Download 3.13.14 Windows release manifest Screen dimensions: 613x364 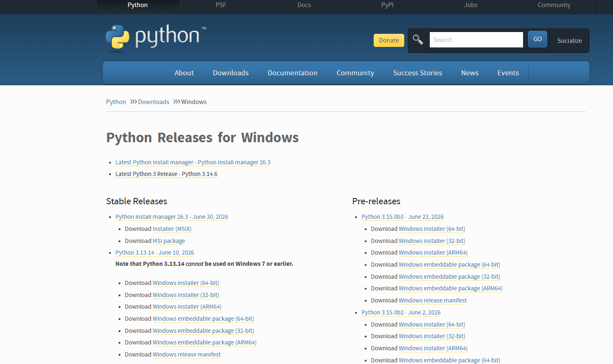pyautogui.click(x=187, y=354)
